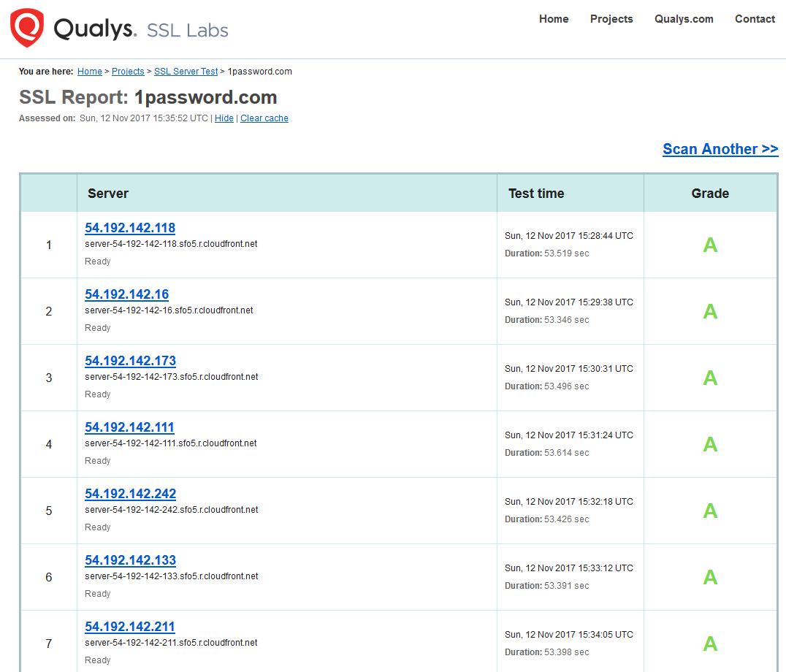Click the grade A for server 54.192.142.173
This screenshot has width=786, height=672.
[x=710, y=378]
